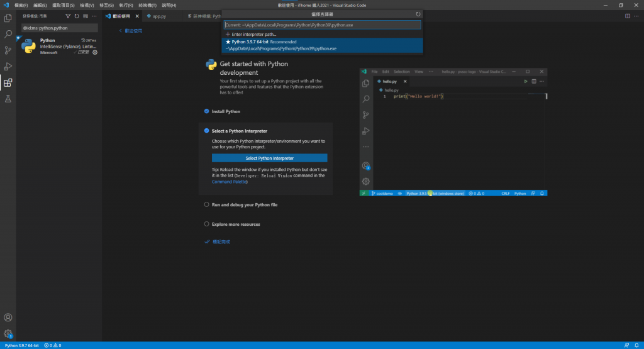This screenshot has height=349, width=644.
Task: Toggle Select a Python Interpreter step checkmark
Action: pyautogui.click(x=206, y=131)
